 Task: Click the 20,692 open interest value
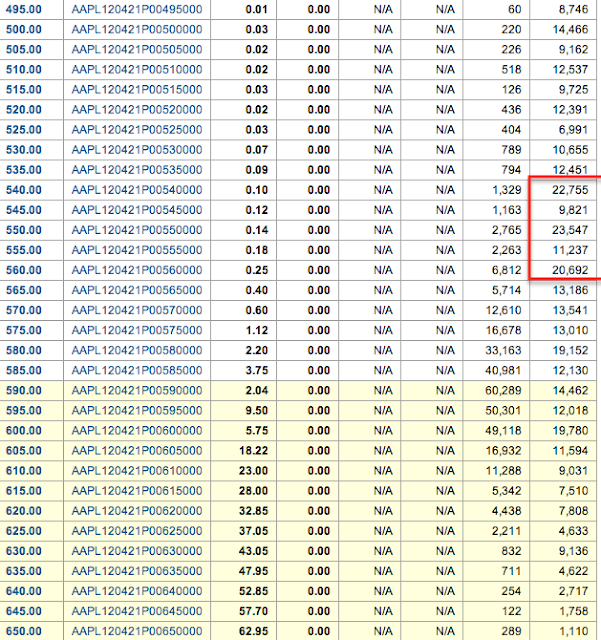pos(570,270)
